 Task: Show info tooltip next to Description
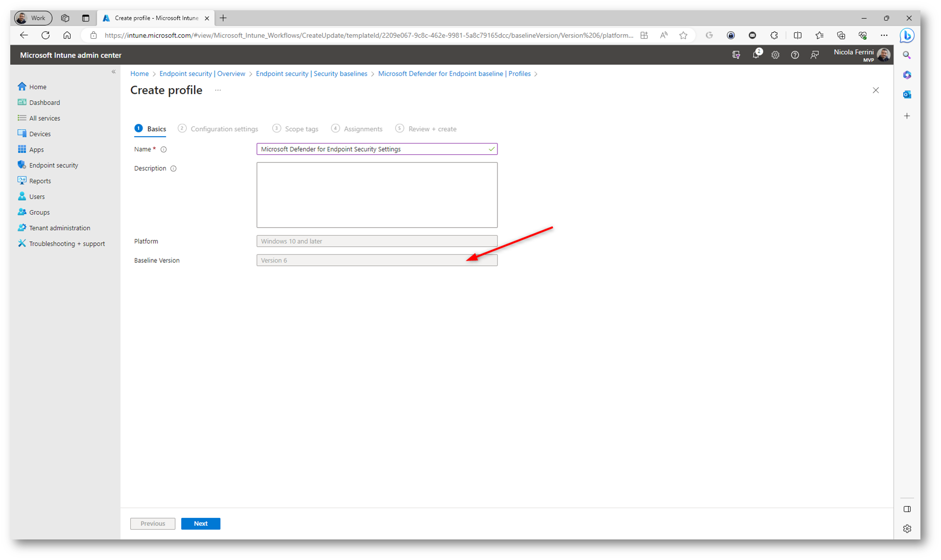(173, 168)
